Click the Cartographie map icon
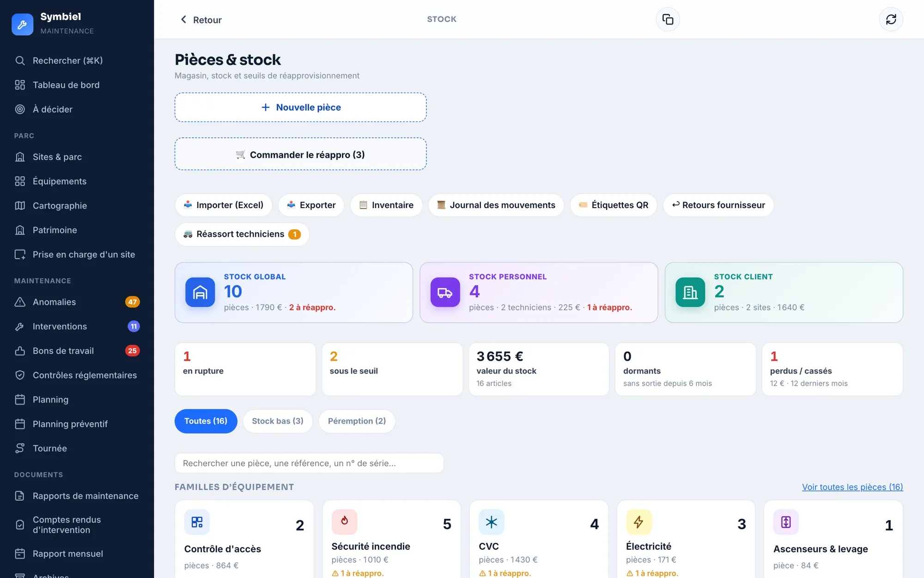The image size is (924, 578). point(20,206)
